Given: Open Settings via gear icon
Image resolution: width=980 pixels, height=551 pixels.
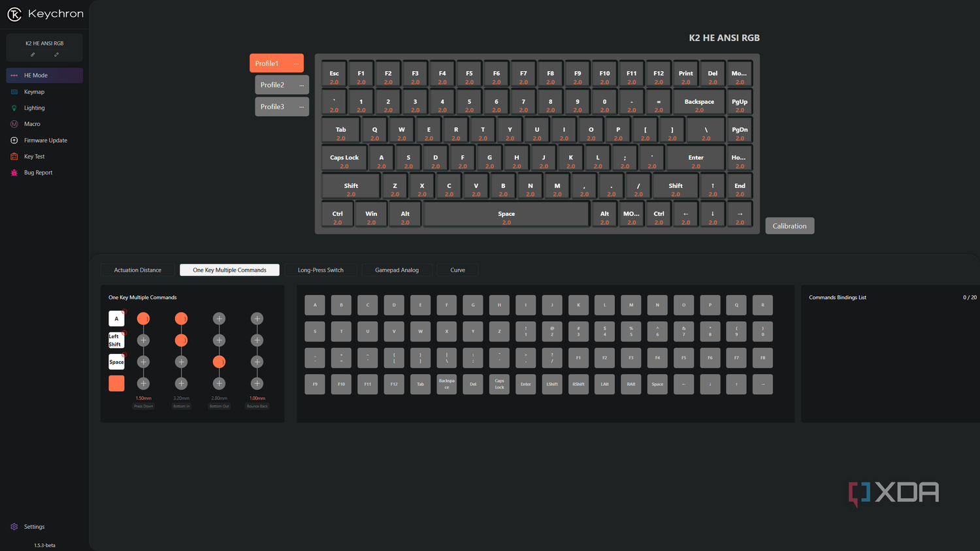Looking at the screenshot, I should pyautogui.click(x=14, y=527).
